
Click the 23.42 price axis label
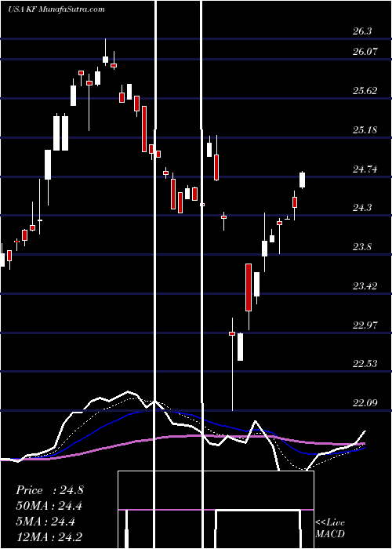[x=365, y=286]
